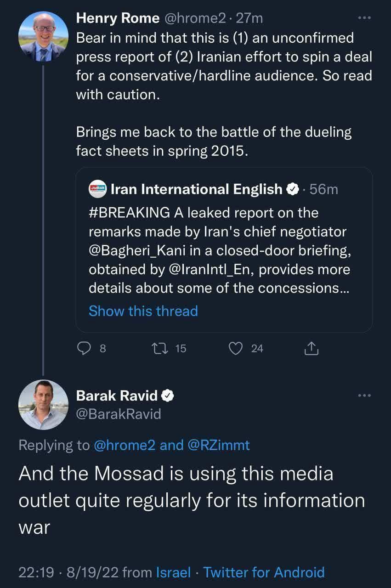
Task: Open 'Show this thread' link
Action: [x=143, y=311]
